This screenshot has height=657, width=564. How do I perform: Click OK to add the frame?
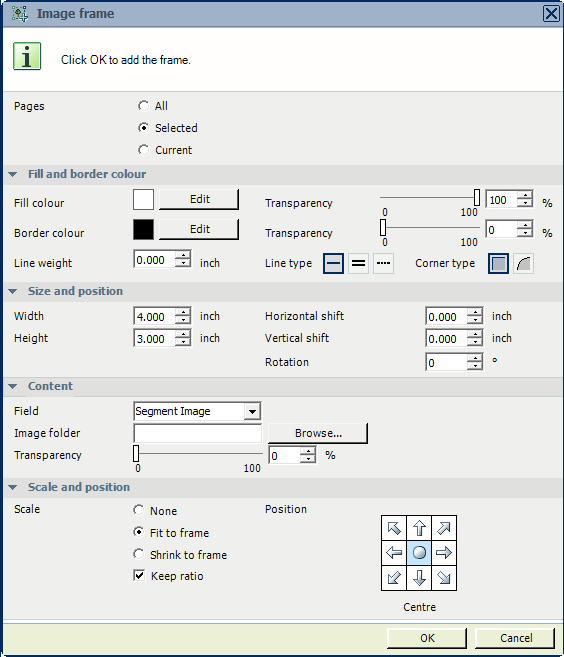pyautogui.click(x=427, y=638)
